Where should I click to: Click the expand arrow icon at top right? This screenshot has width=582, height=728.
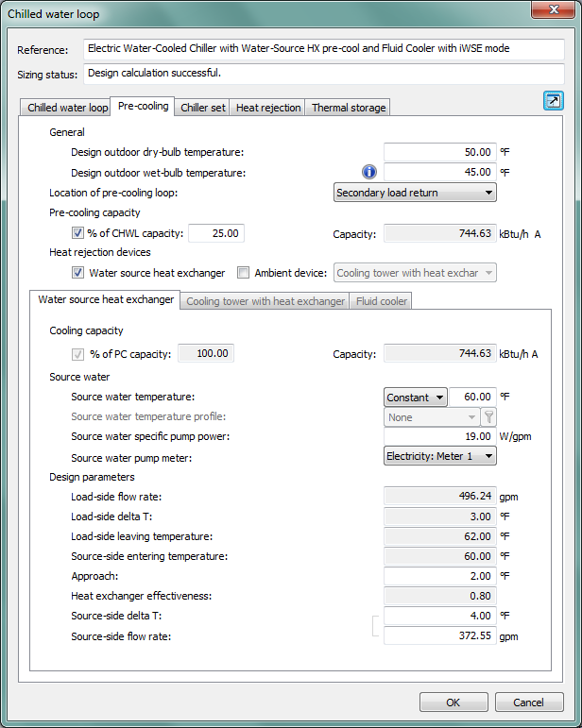tap(554, 101)
